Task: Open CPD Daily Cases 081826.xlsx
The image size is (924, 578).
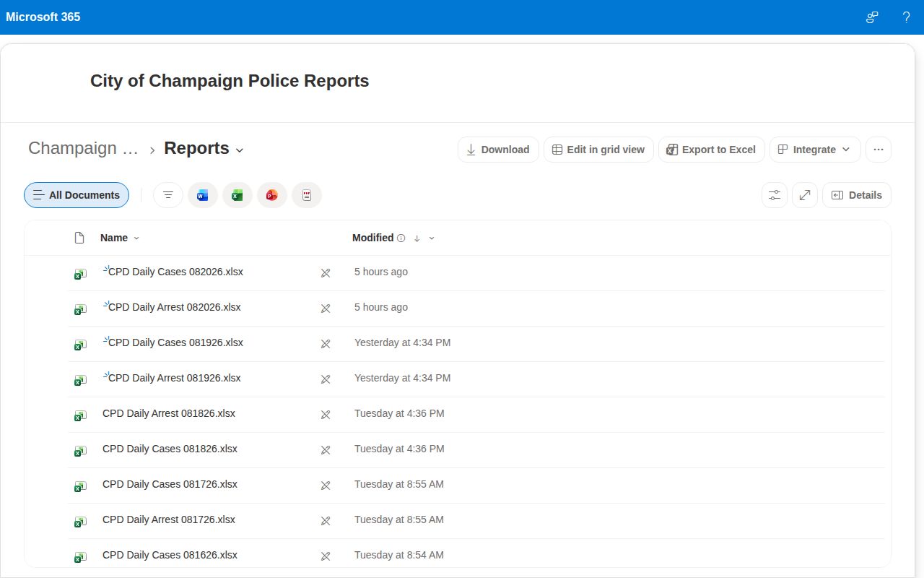Action: 170,449
